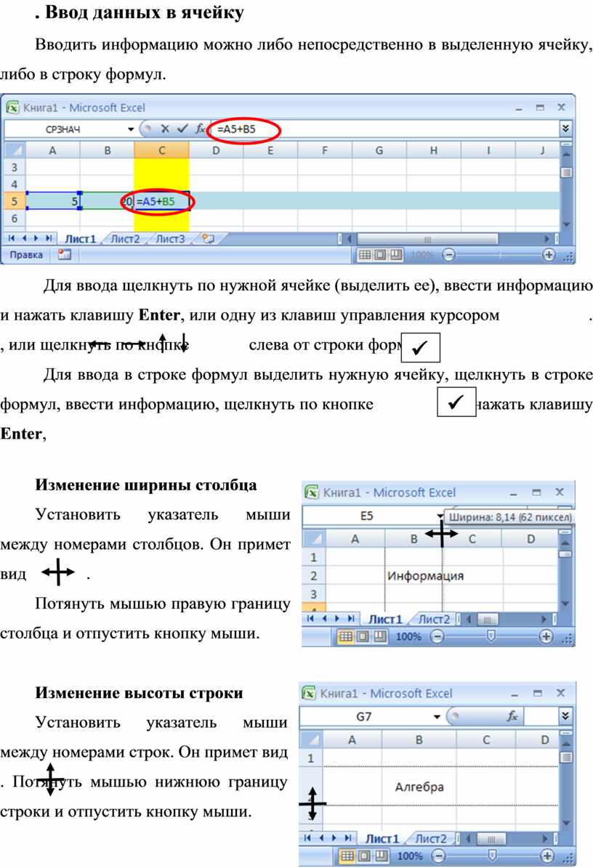
Task: Expand the formula bar in the top Excel window
Action: tap(566, 129)
